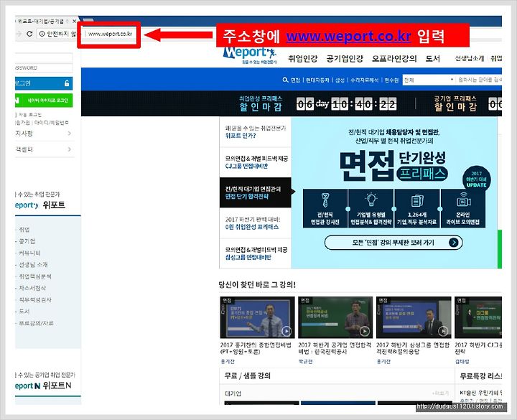Click the 직무적성검사 sidebar category
This screenshot has height=420, width=517.
click(x=35, y=299)
